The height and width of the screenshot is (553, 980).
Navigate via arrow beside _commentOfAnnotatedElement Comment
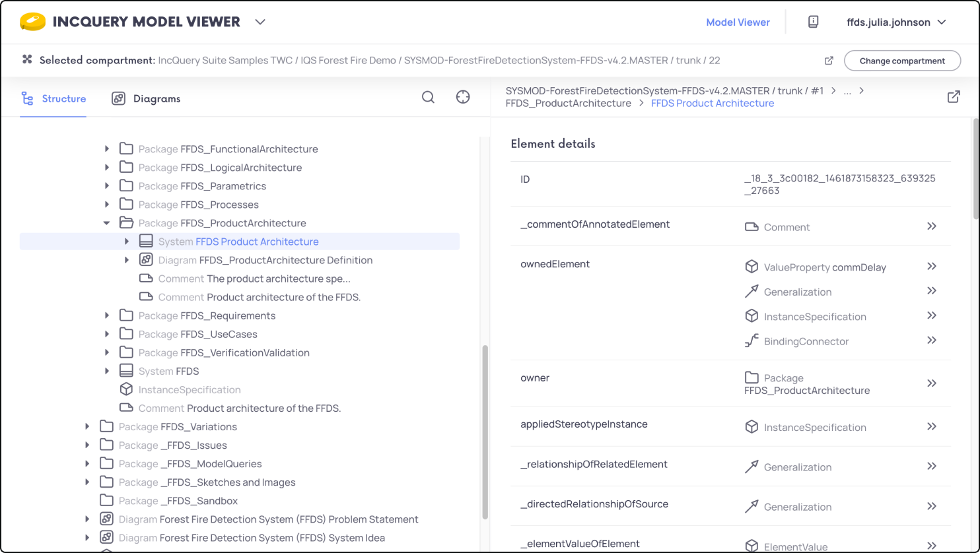pyautogui.click(x=932, y=226)
